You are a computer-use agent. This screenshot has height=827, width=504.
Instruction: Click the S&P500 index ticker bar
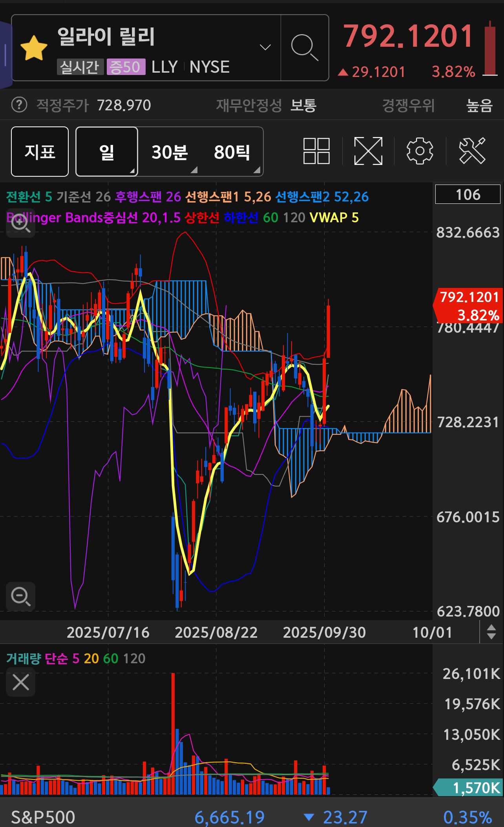click(252, 817)
